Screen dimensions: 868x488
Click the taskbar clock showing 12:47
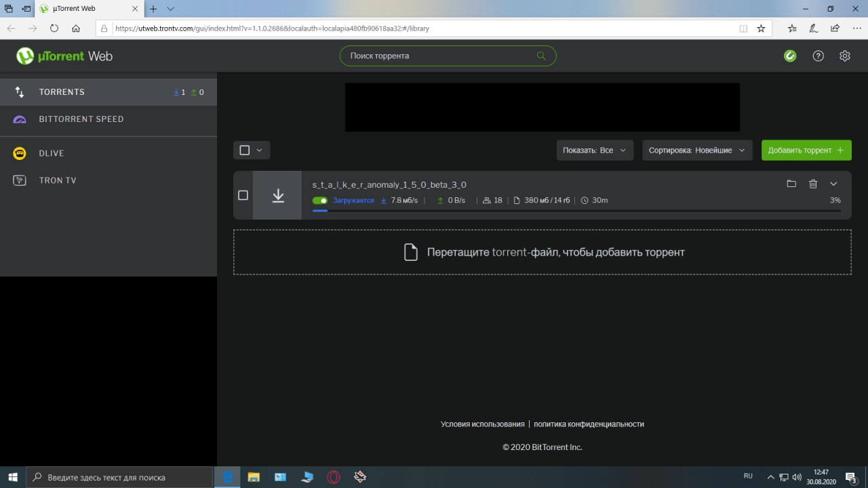pos(821,477)
